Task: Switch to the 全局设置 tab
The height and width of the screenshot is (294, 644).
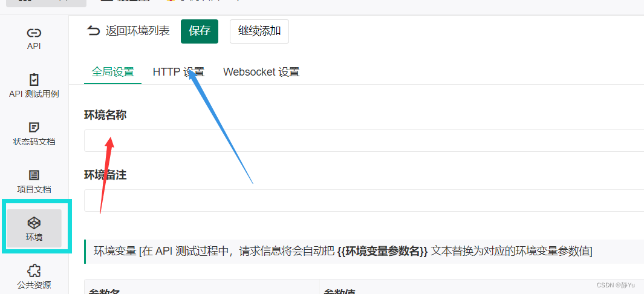Action: click(112, 72)
